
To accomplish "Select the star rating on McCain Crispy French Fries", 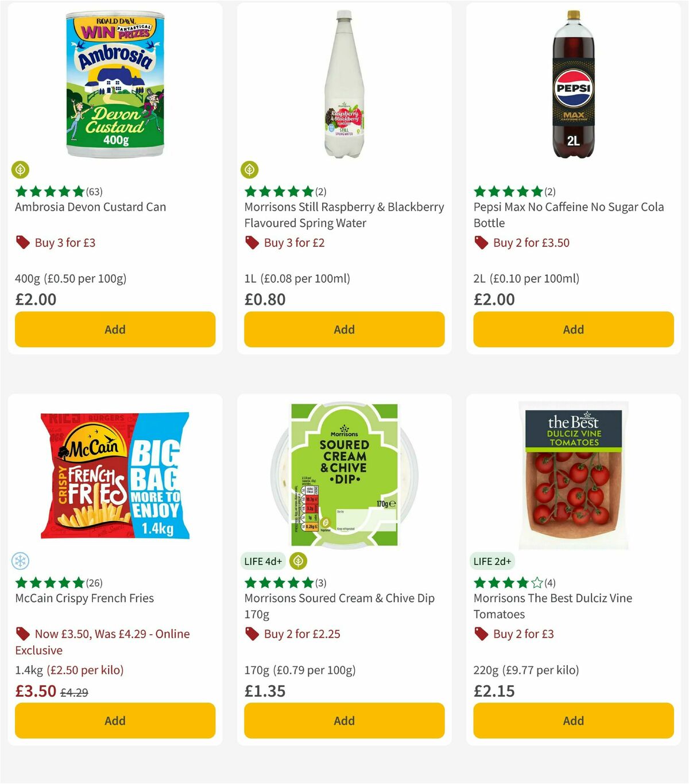I will (48, 581).
